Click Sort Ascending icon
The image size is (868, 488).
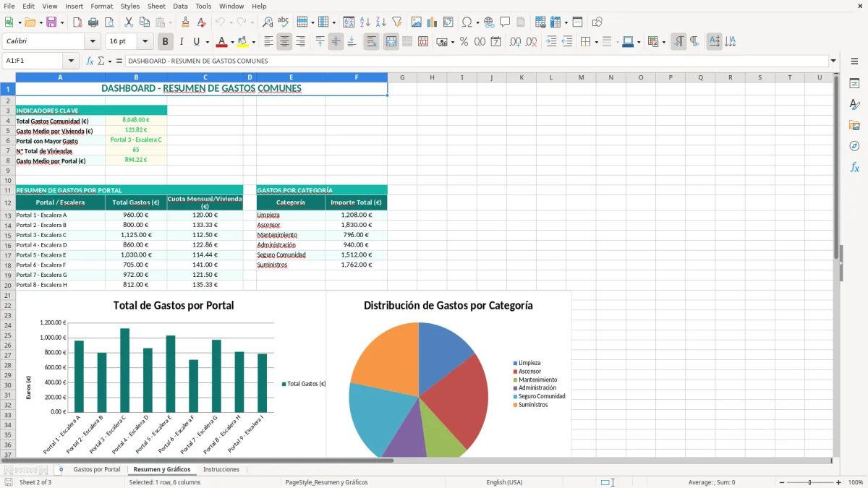[x=365, y=22]
